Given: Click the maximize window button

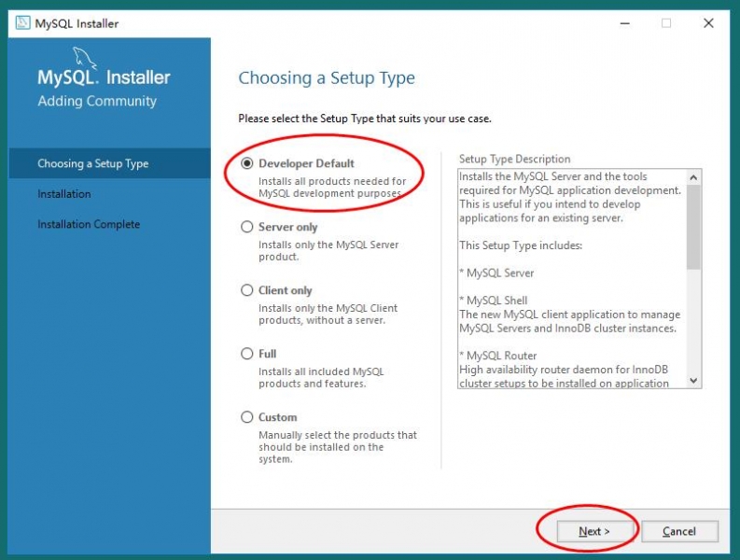Looking at the screenshot, I should 666,23.
